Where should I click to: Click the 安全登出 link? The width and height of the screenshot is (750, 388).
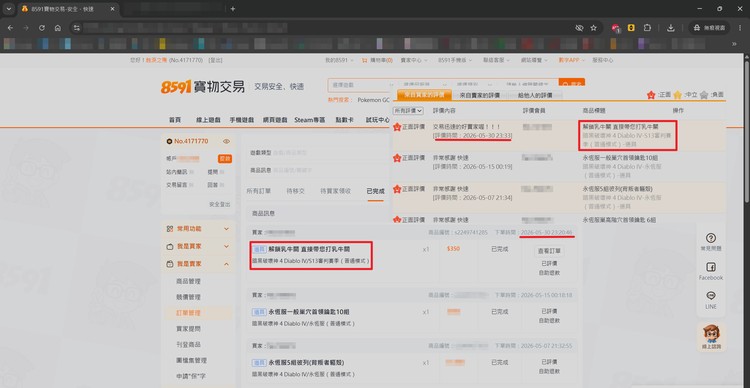click(220, 204)
